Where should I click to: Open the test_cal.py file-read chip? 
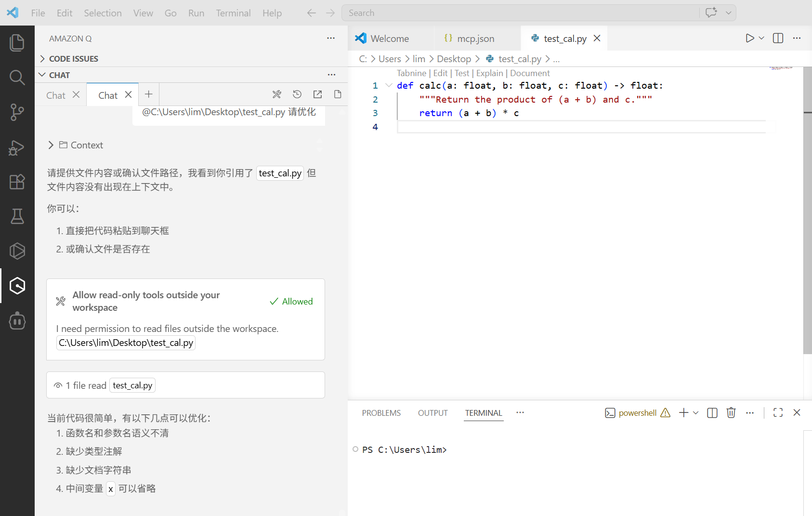132,385
